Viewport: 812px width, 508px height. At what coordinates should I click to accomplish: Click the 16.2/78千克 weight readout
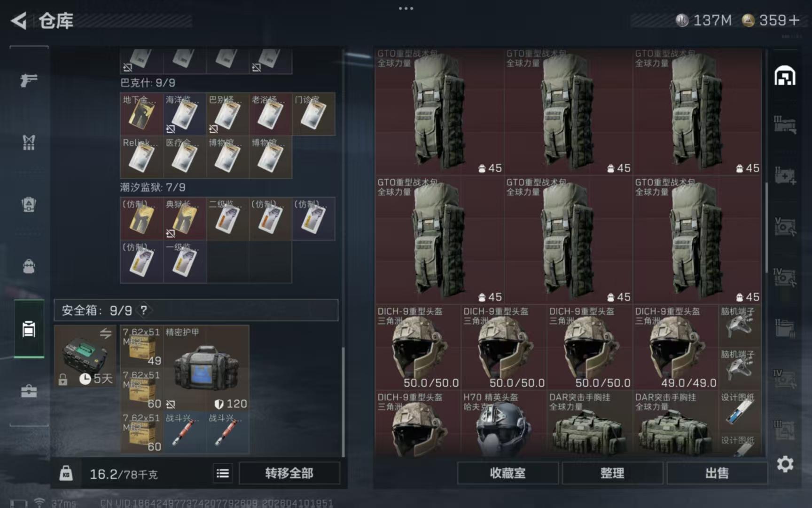[124, 474]
